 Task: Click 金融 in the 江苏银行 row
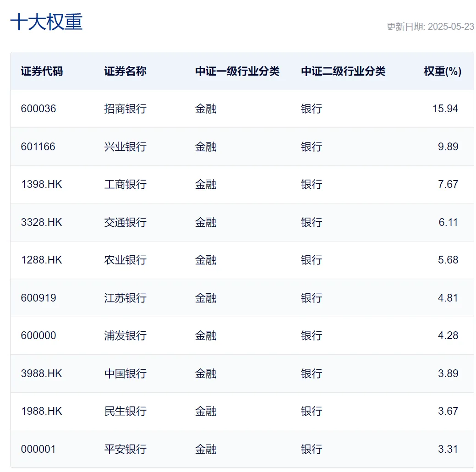206,298
